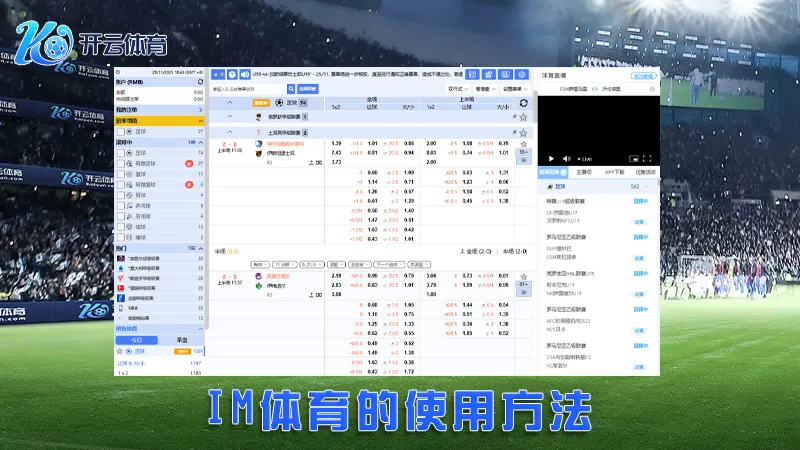Viewport: 800px width, 450px height.
Task: Check the live sport box with count 6 and red badge
Action: [121, 185]
